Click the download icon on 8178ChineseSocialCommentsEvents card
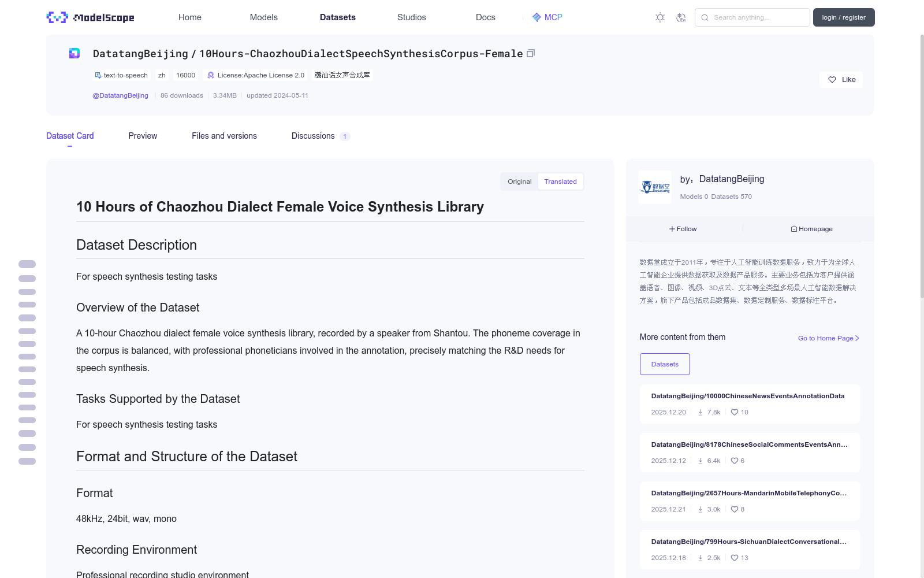The height and width of the screenshot is (578, 924). coord(701,461)
